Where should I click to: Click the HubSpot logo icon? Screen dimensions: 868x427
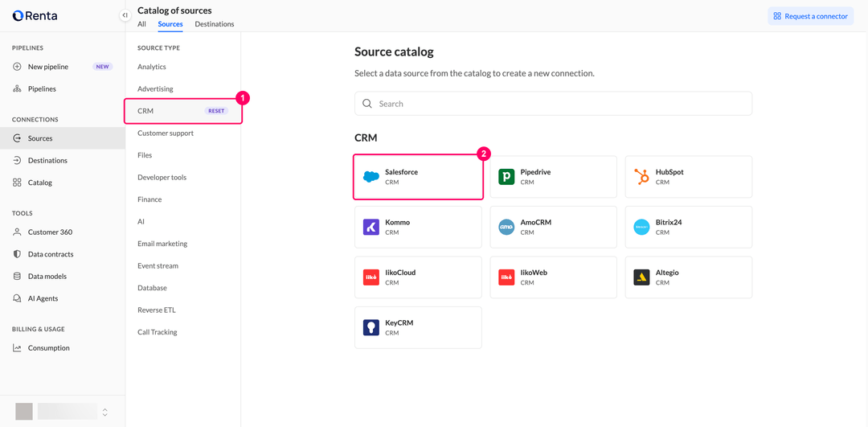[641, 177]
